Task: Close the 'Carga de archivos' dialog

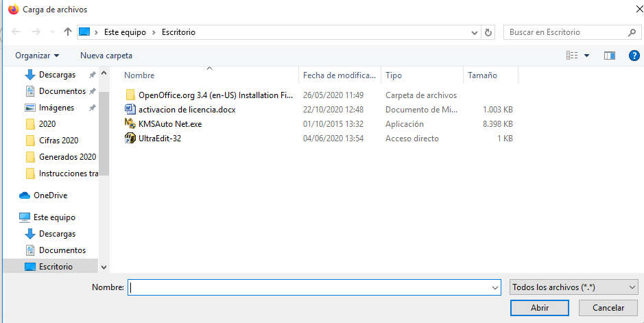Action: 639,9
